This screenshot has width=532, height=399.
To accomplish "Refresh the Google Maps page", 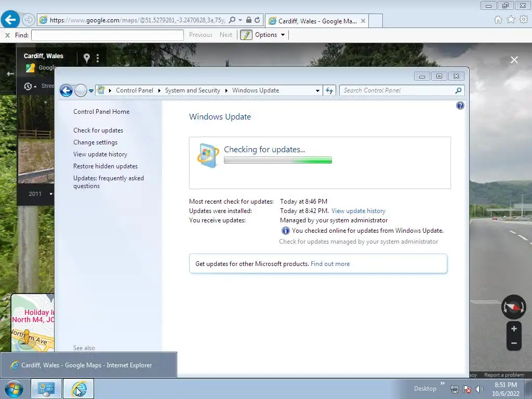I will [257, 20].
